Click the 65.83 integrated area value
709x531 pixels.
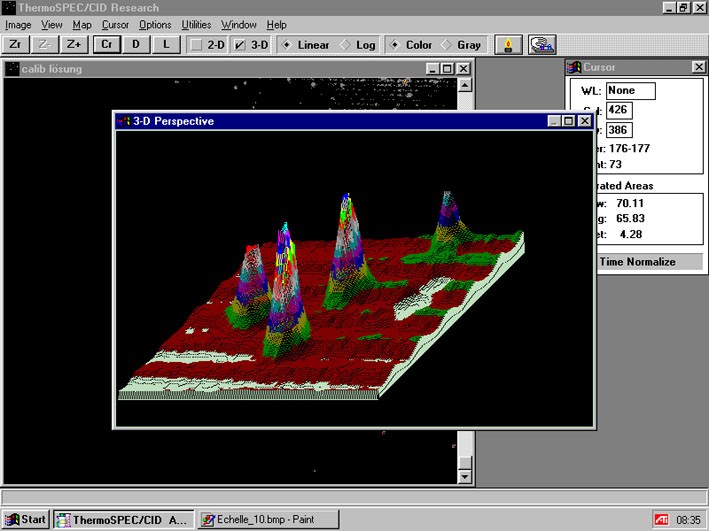click(x=630, y=218)
